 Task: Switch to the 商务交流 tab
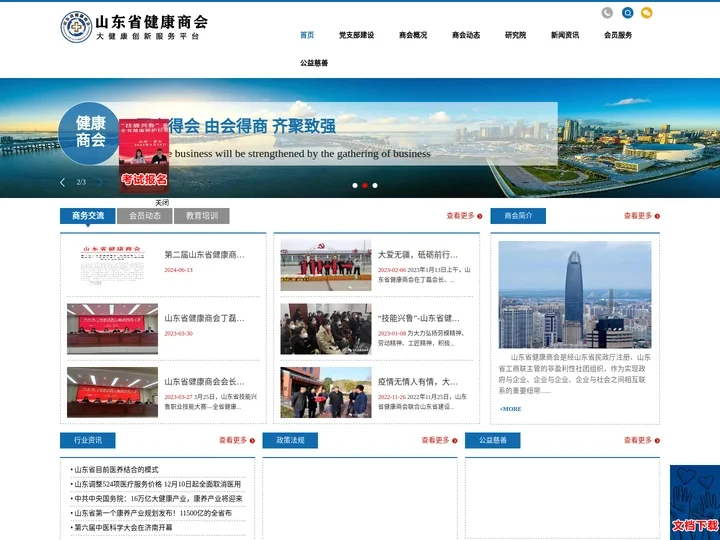pyautogui.click(x=88, y=216)
